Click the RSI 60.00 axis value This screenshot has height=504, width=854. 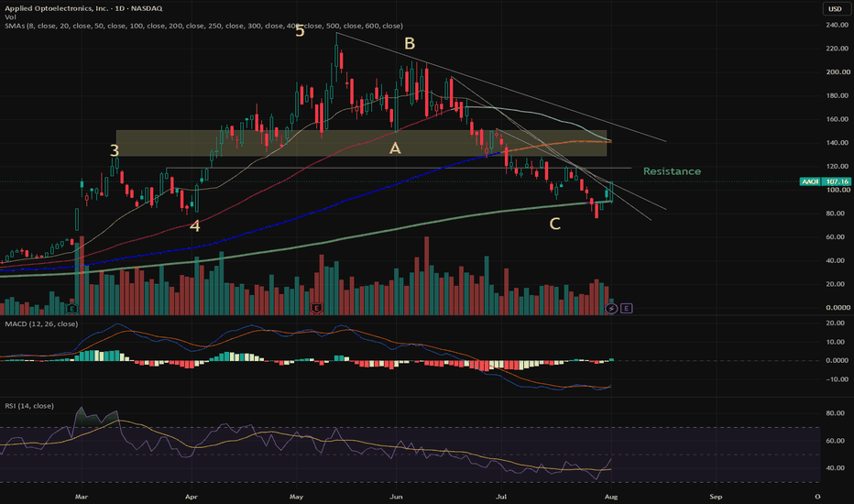tap(835, 441)
